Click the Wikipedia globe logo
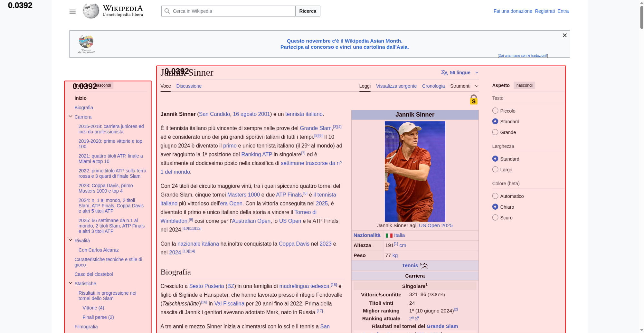Image resolution: width=644 pixels, height=333 pixels. [91, 11]
